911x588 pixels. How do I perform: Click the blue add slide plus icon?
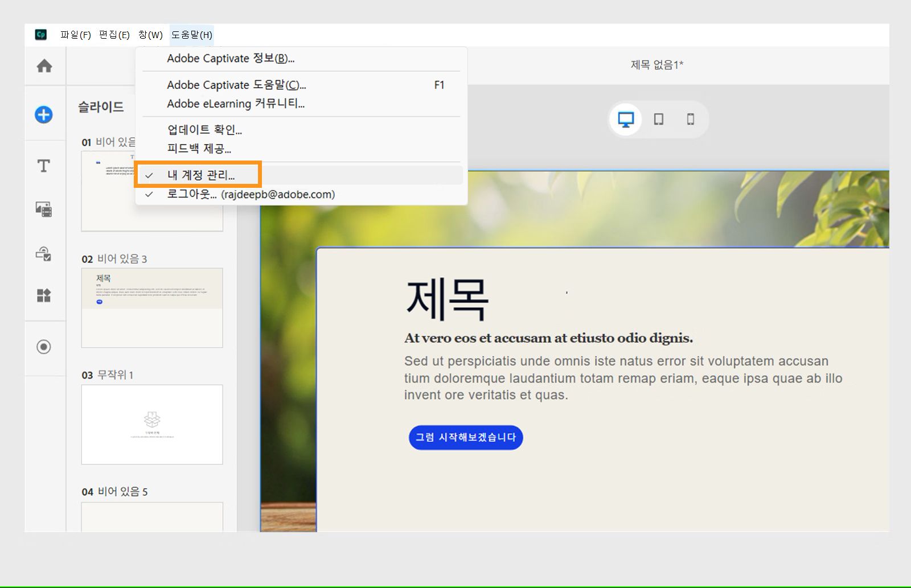pos(44,114)
